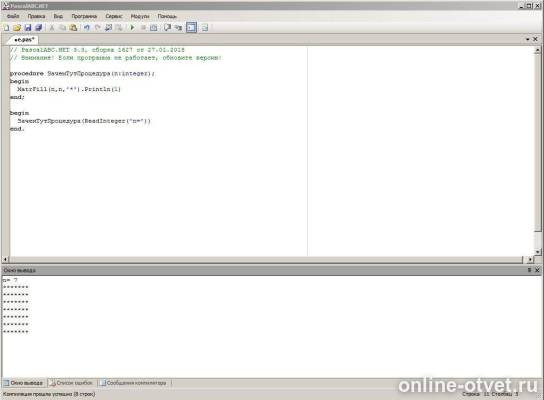Open the Модули menu
Image resolution: width=544 pixels, height=400 pixels.
tap(140, 16)
